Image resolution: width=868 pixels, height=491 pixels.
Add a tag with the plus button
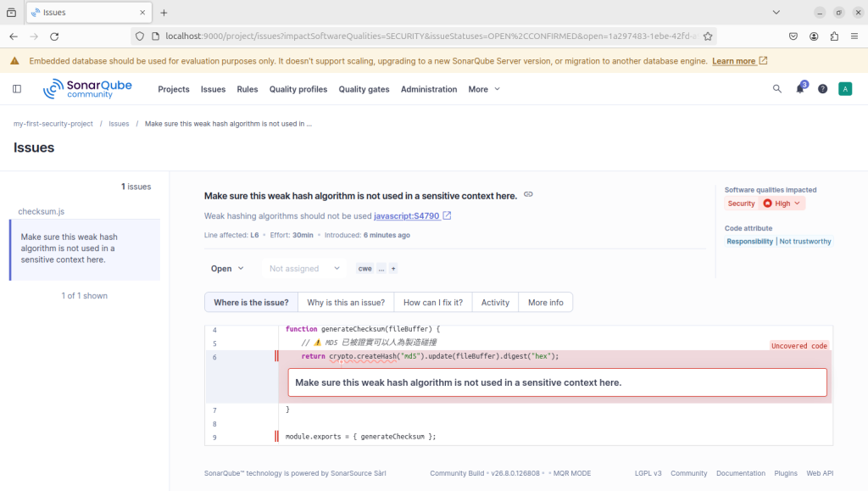393,269
